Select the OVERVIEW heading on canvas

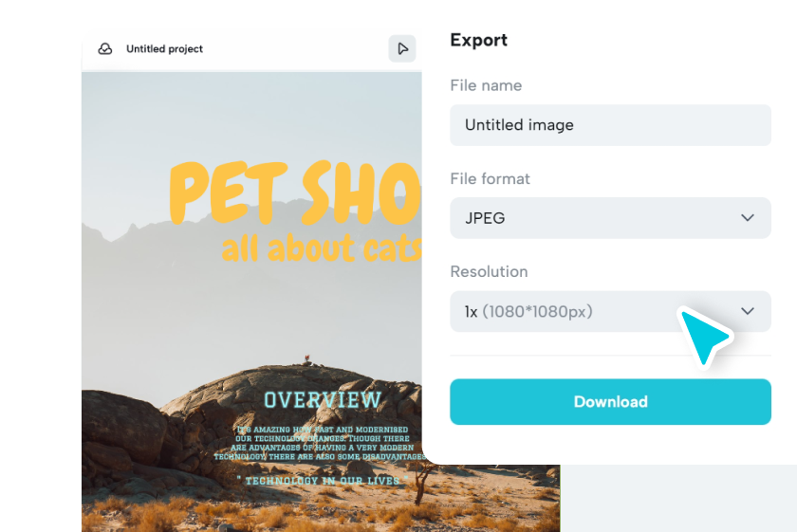[x=323, y=400]
